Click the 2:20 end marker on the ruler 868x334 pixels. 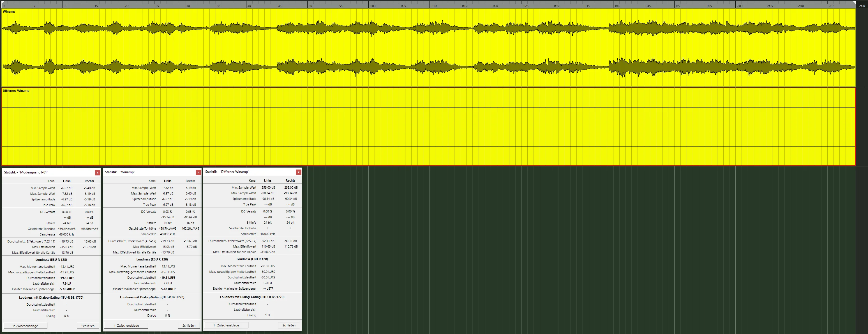click(862, 6)
